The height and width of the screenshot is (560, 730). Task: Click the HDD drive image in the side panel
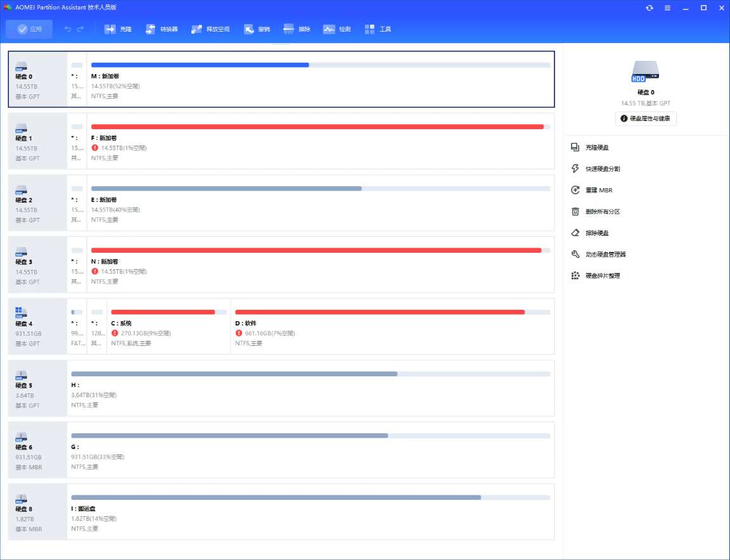(645, 72)
